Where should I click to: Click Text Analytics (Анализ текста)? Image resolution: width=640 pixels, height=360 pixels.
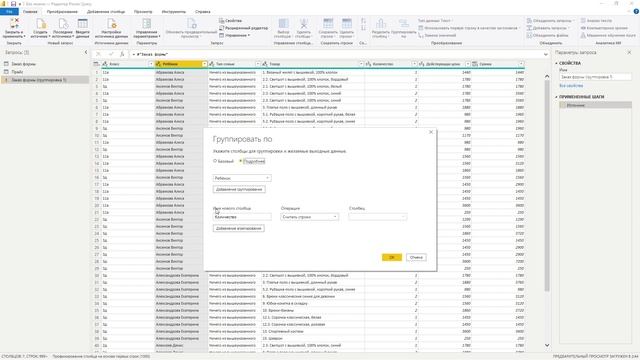click(x=596, y=20)
